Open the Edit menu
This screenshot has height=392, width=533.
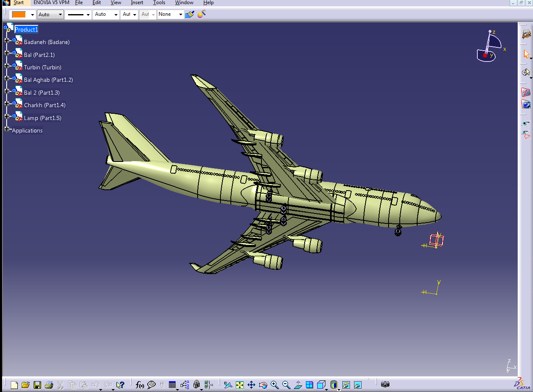pos(97,2)
